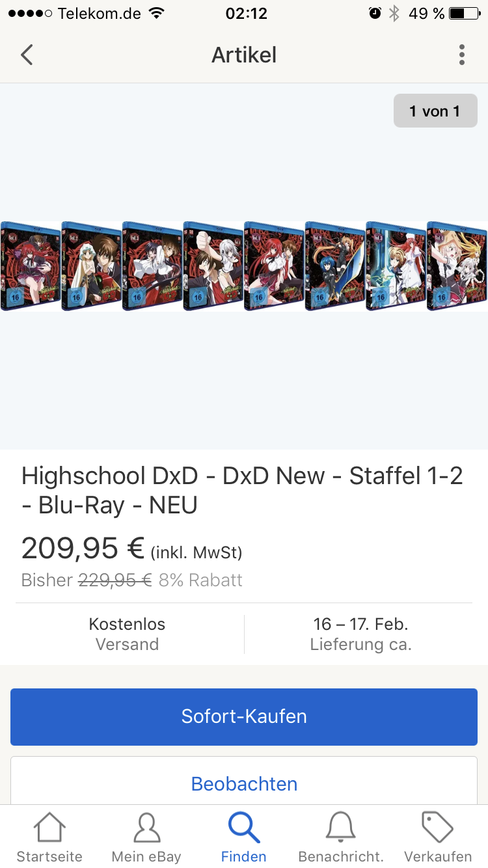Tap the Kostenlos Versand info
The image size is (488, 868).
pyautogui.click(x=127, y=634)
